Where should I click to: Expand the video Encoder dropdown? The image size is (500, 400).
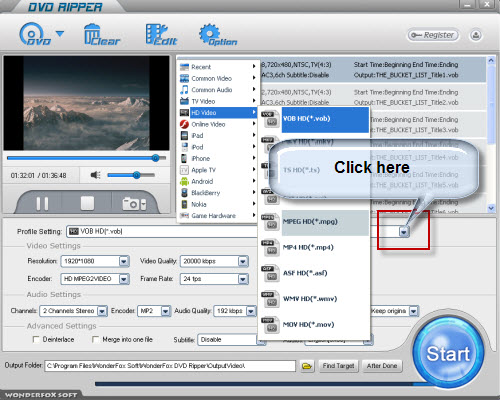[x=124, y=279]
